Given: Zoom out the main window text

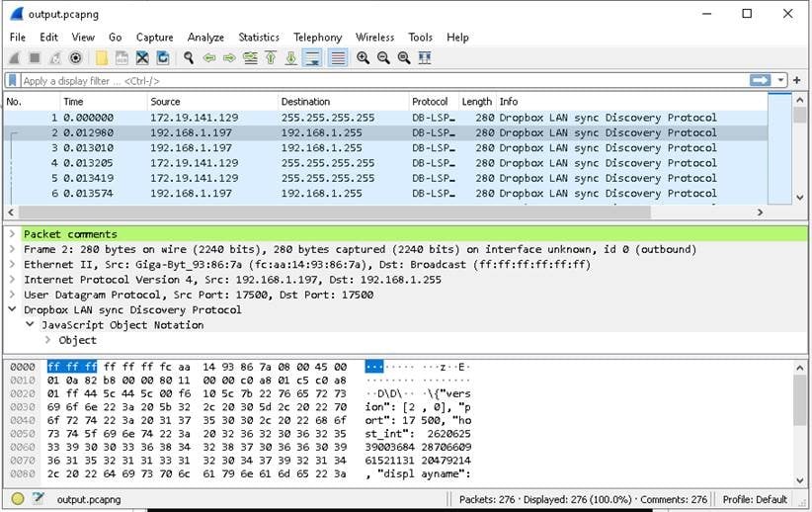Looking at the screenshot, I should [x=383, y=58].
